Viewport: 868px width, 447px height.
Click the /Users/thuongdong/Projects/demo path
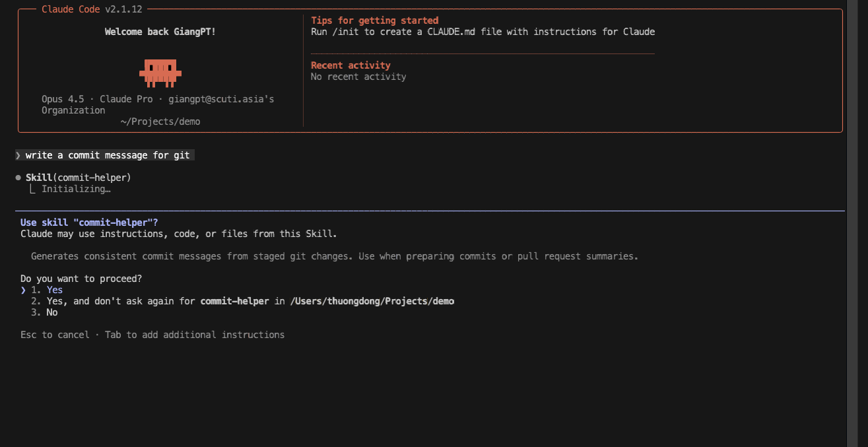point(372,301)
